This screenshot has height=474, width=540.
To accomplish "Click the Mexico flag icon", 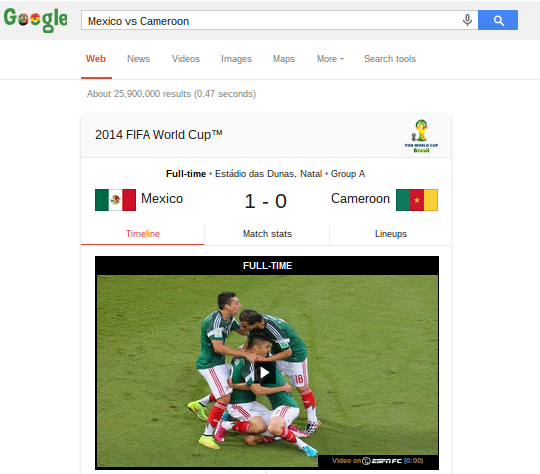I will (x=115, y=200).
